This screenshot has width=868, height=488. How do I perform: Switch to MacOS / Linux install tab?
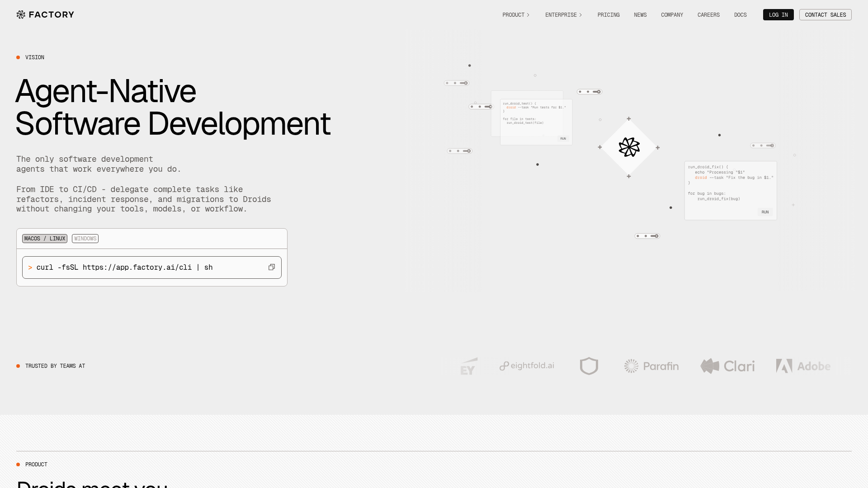click(45, 239)
